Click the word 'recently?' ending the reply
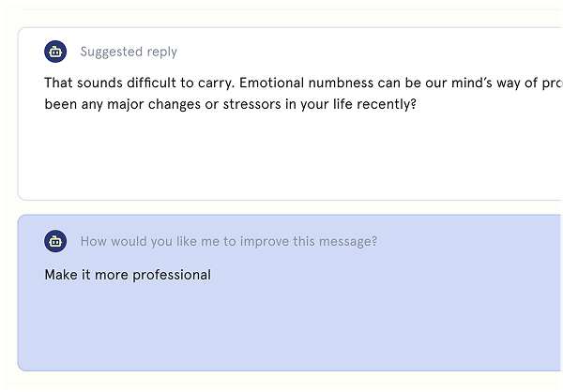 coord(387,104)
